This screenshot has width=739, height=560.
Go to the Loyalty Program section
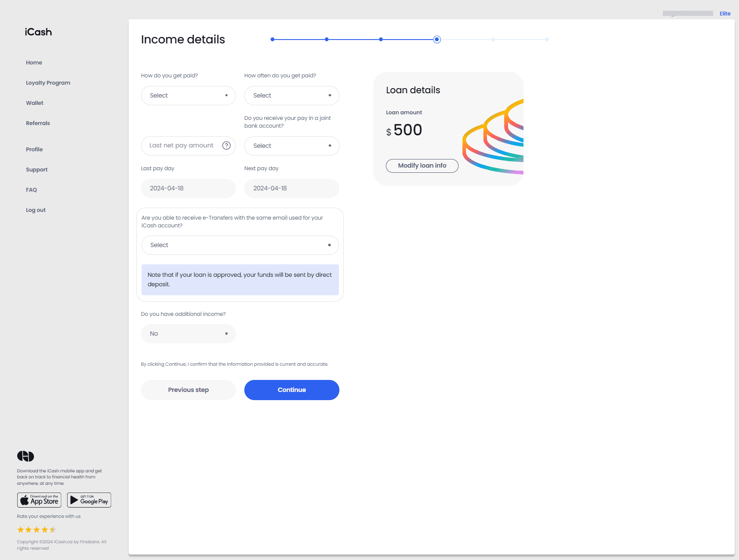48,83
